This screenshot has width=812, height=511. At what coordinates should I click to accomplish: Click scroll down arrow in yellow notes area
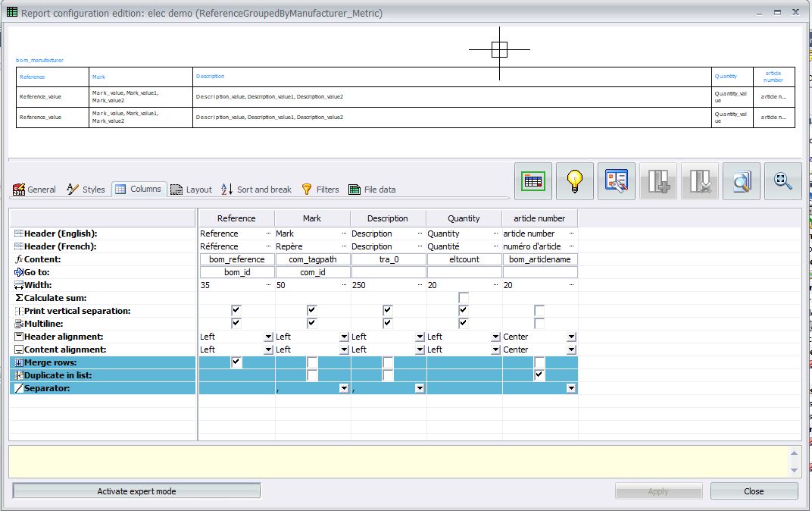(x=794, y=470)
